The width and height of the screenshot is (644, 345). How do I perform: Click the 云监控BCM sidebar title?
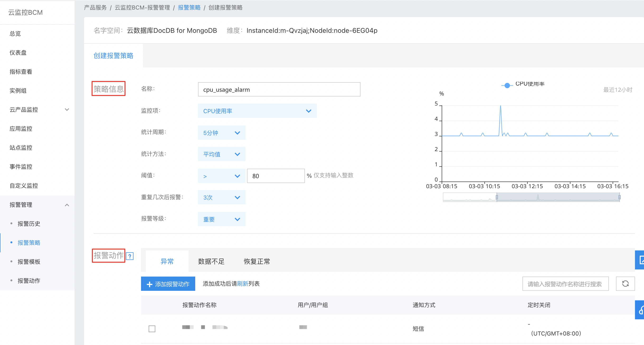pyautogui.click(x=25, y=12)
